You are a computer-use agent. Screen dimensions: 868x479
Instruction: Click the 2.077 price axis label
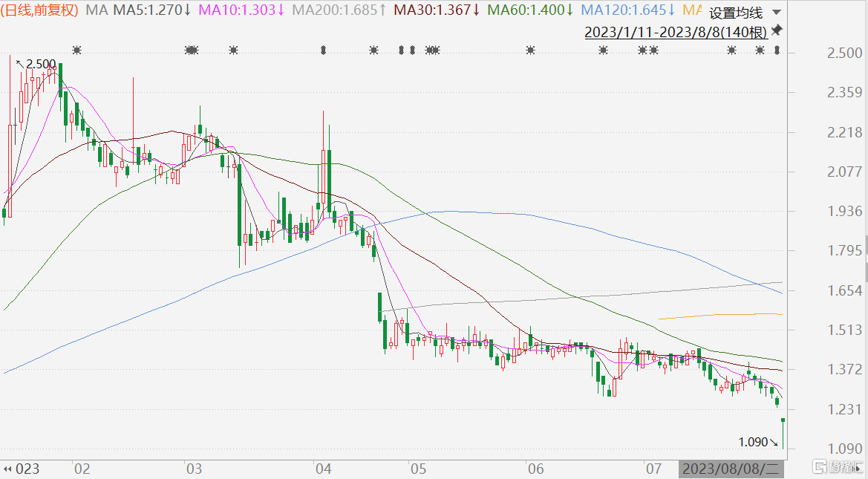(x=845, y=172)
